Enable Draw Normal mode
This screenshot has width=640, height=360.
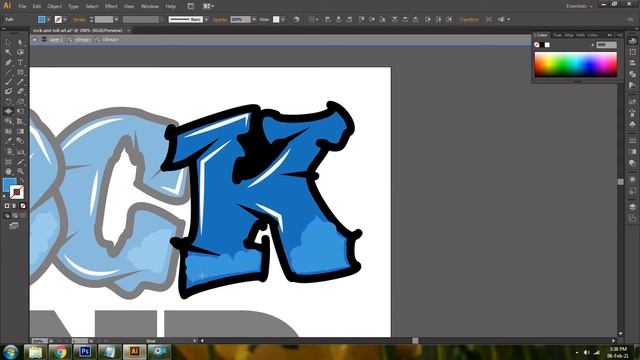click(7, 216)
